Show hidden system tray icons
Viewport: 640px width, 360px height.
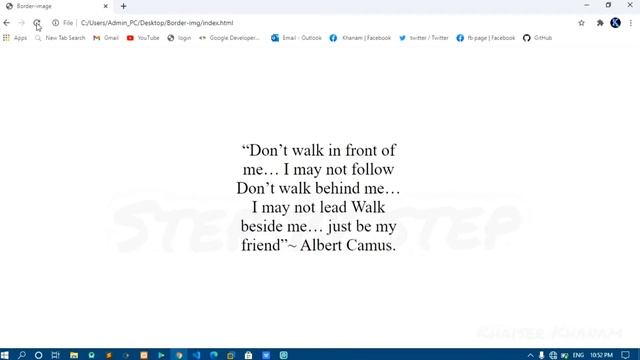point(530,355)
